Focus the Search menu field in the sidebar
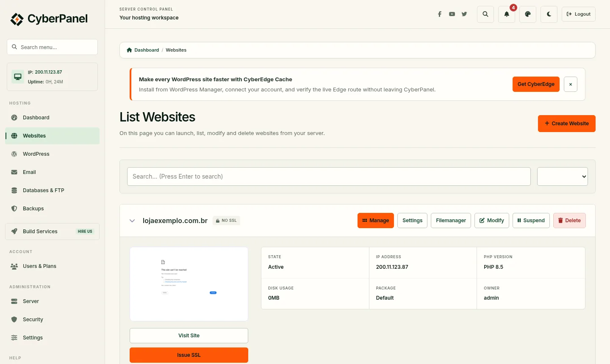This screenshot has height=364, width=610. click(53, 47)
